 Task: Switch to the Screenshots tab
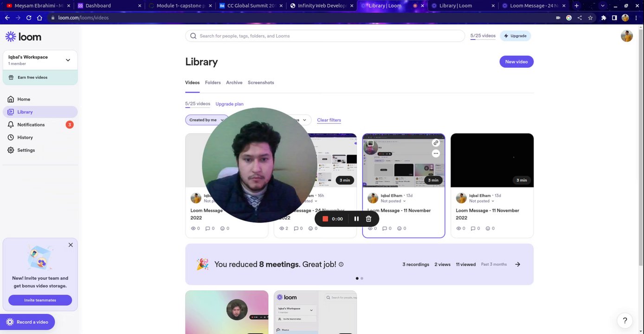click(261, 83)
